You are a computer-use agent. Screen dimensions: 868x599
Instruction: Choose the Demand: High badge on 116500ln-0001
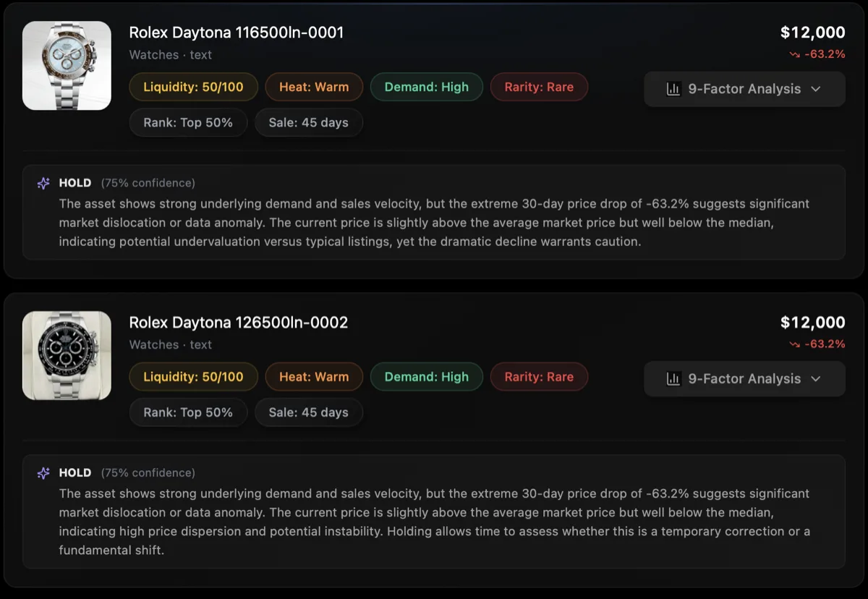427,87
